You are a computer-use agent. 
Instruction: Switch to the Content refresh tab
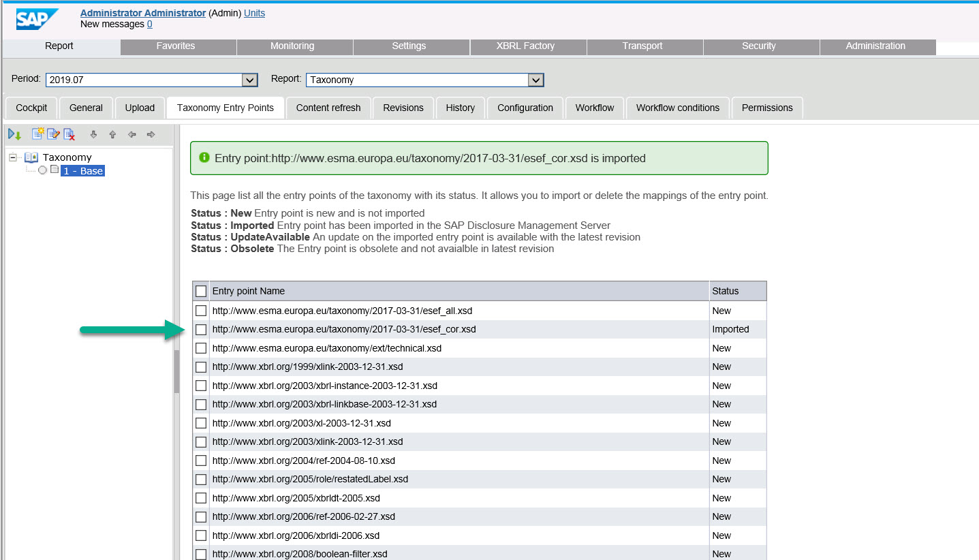click(x=328, y=108)
